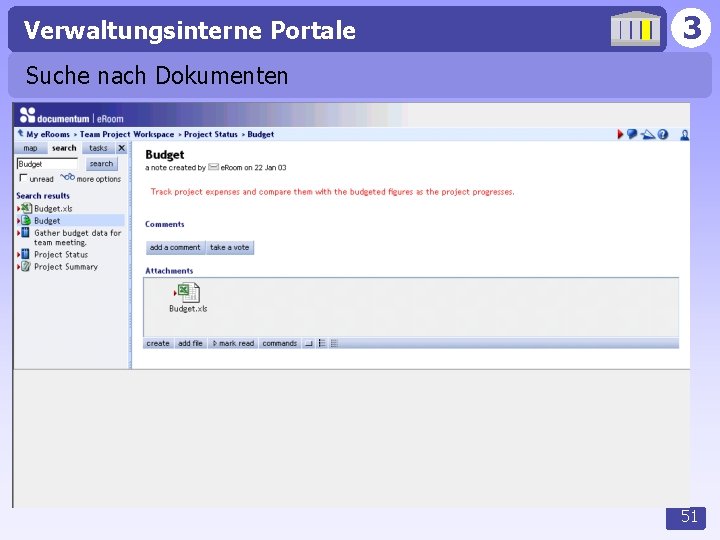Click the green note icon of Budget result
Viewport: 720px width, 540px height.
[26, 220]
